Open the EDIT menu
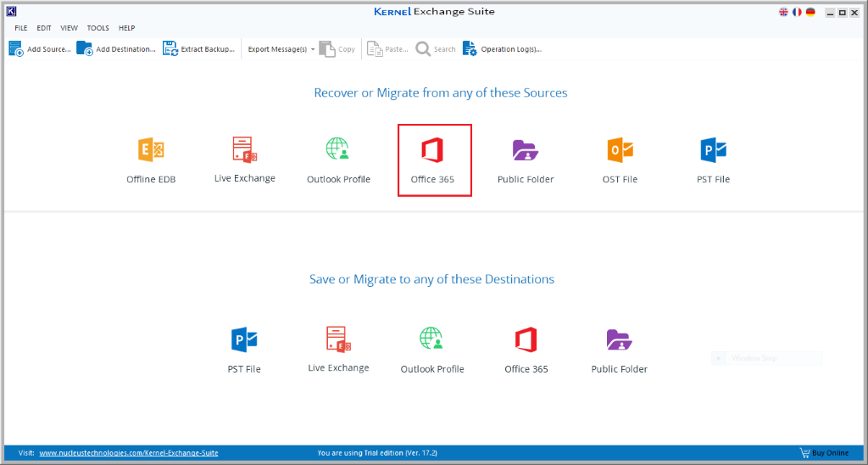 [x=44, y=28]
